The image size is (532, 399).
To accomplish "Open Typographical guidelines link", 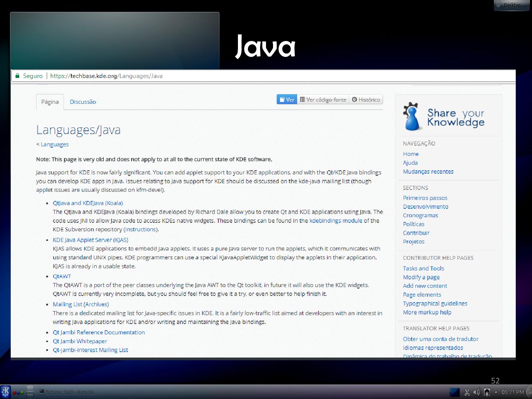I will 435,304.
